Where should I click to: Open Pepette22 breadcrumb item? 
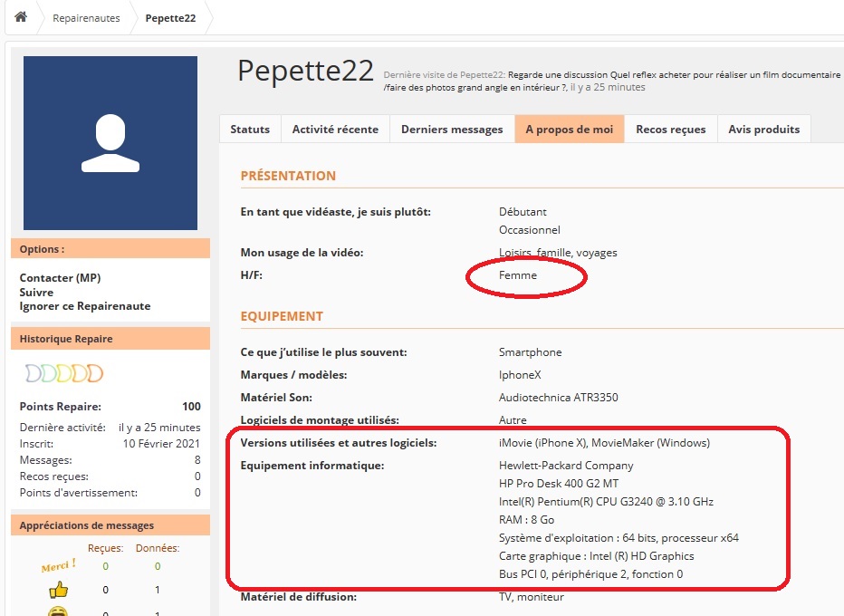tap(170, 18)
